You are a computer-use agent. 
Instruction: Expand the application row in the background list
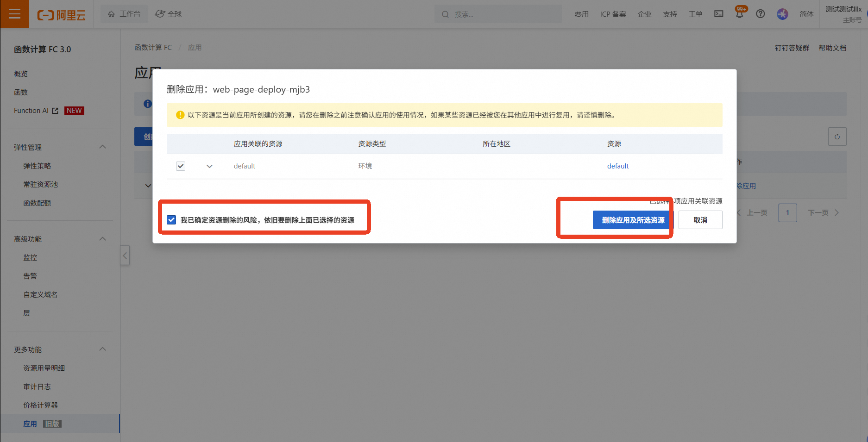coord(148,186)
